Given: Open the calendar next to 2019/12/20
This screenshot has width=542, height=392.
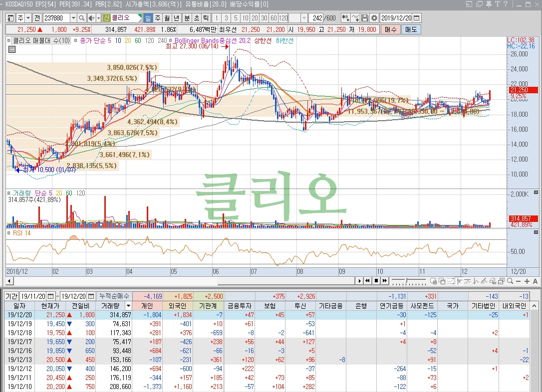Looking at the screenshot, I should click(417, 18).
